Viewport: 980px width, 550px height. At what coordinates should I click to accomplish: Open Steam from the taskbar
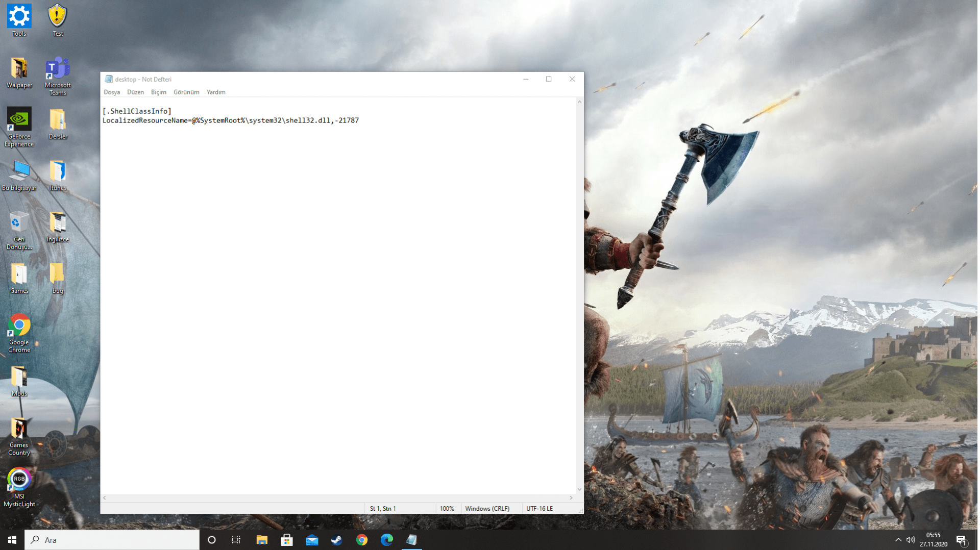(x=337, y=540)
